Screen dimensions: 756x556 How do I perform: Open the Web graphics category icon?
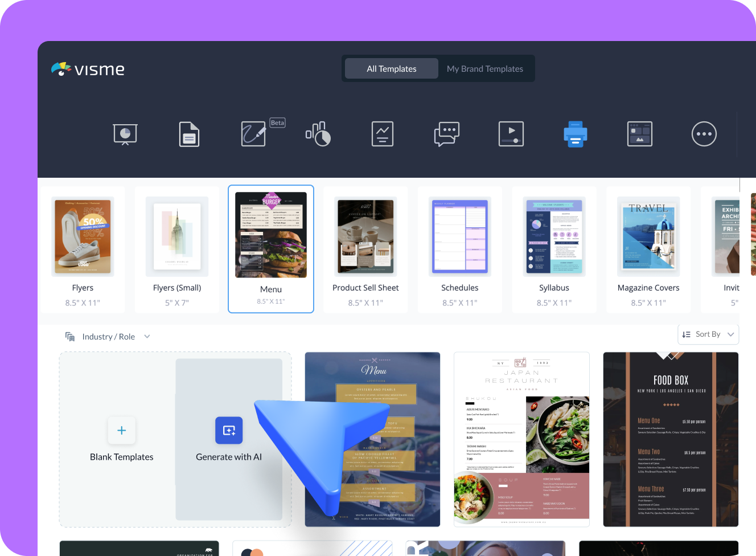(640, 134)
